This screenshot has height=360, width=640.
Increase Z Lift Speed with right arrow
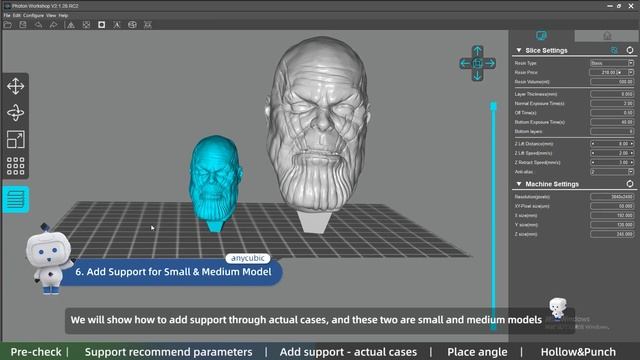point(631,153)
